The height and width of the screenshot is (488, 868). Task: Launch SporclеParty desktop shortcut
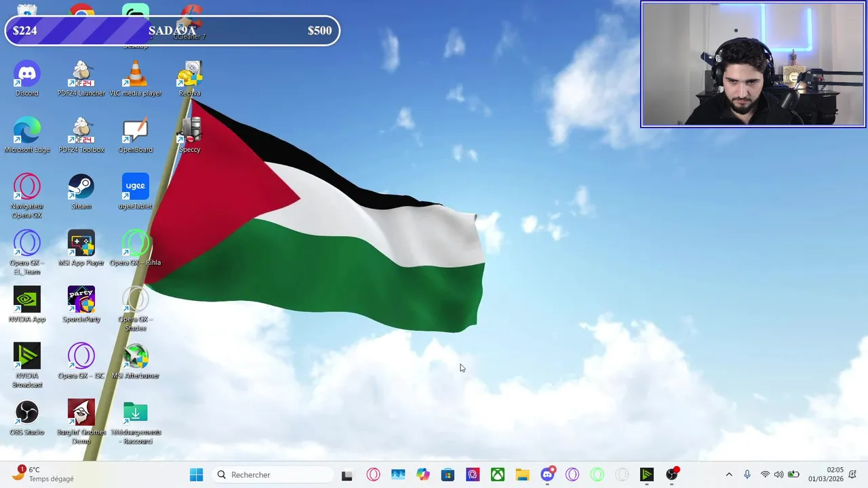[x=81, y=304]
